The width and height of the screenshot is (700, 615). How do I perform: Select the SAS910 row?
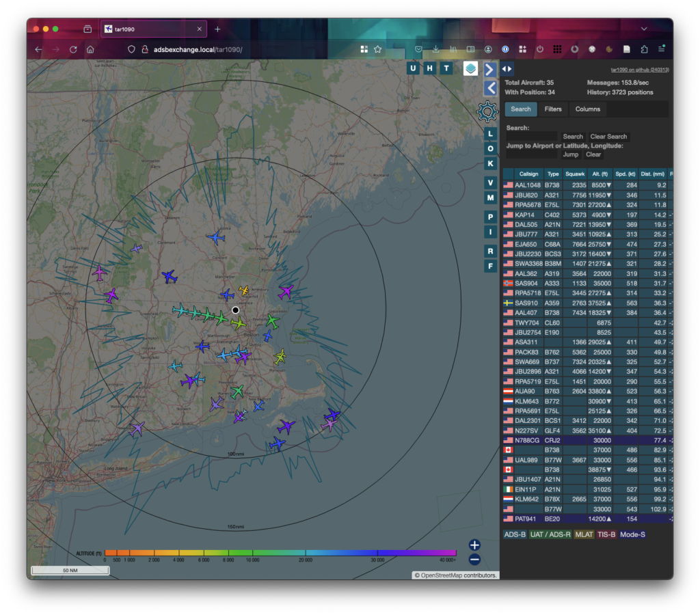pyautogui.click(x=588, y=303)
